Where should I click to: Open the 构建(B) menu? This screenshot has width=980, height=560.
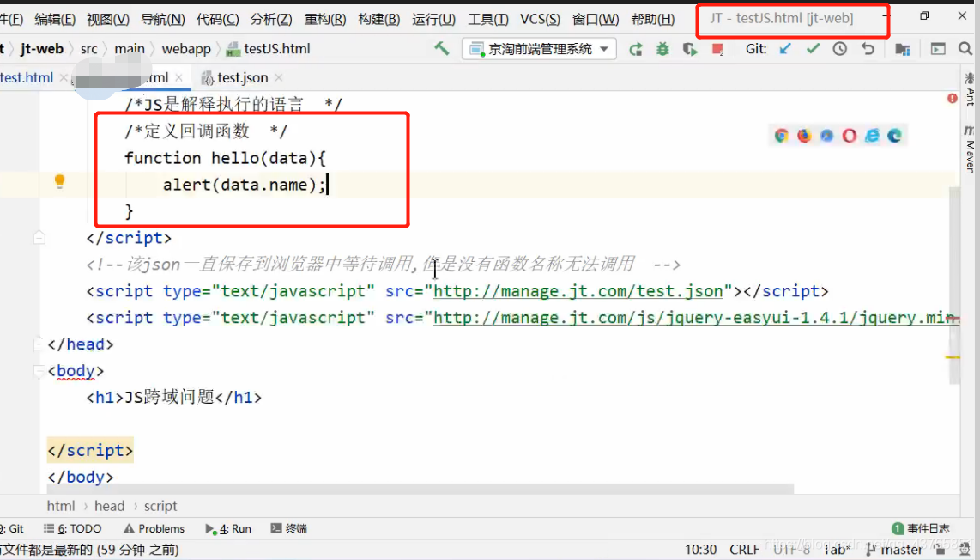tap(378, 20)
